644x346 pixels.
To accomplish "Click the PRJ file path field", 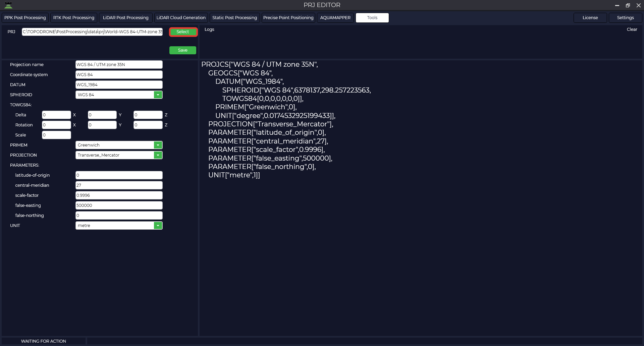I will (92, 32).
